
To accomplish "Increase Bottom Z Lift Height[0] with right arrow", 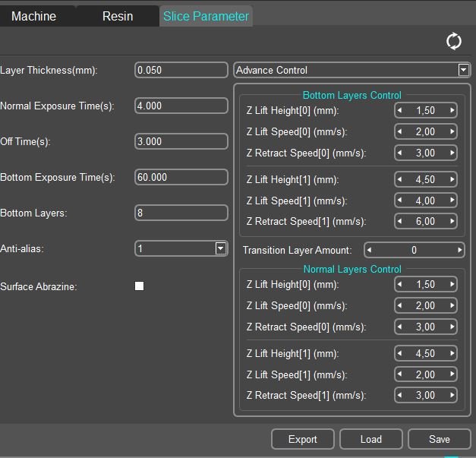I will [x=452, y=111].
